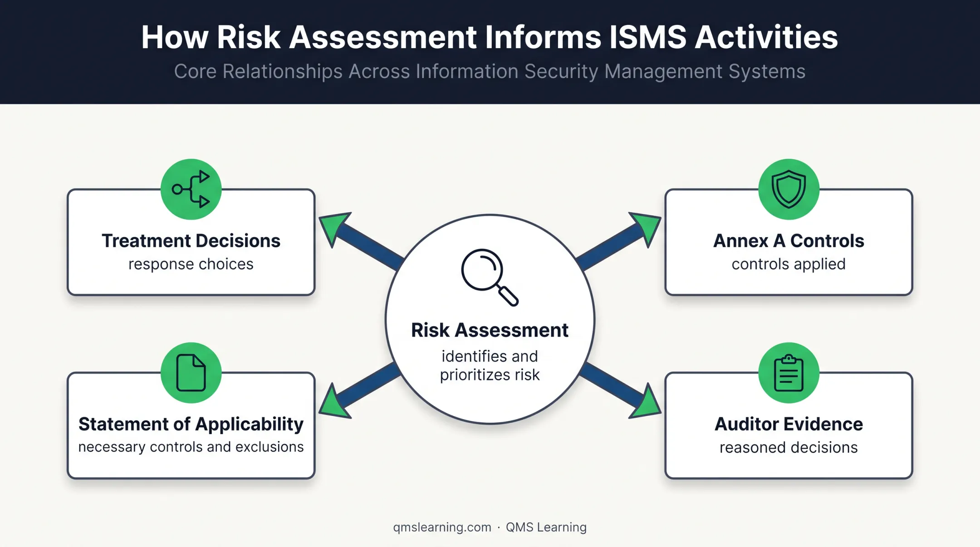This screenshot has height=547, width=980.
Task: Select 'identifies and prioritizes risk' text
Action: (490, 366)
